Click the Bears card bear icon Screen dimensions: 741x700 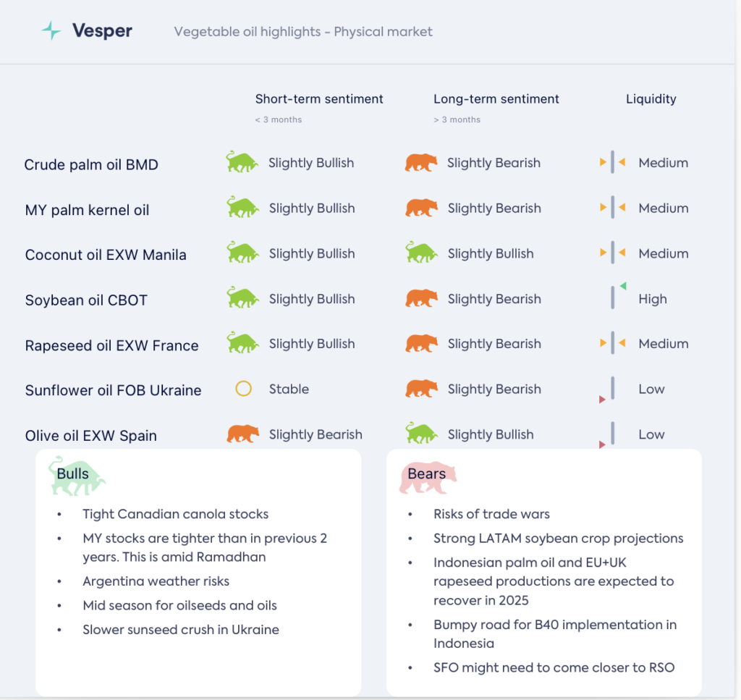[427, 477]
